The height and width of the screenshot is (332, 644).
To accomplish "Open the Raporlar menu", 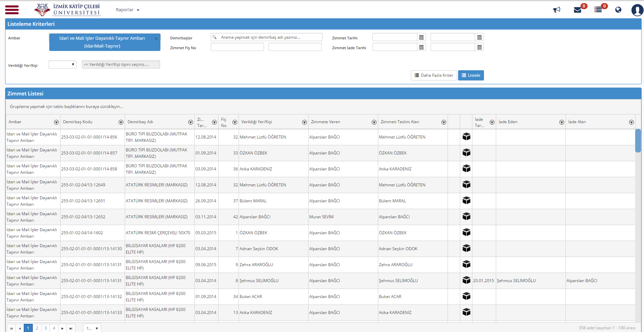I will (127, 10).
